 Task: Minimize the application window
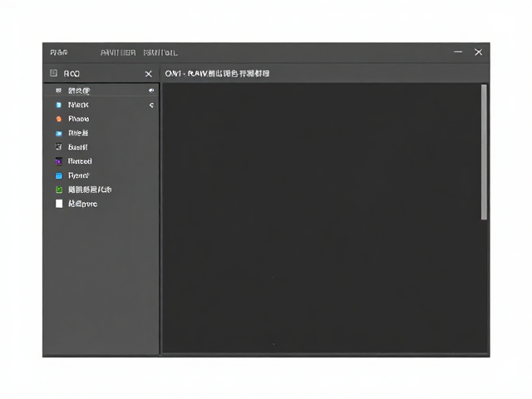click(x=458, y=52)
